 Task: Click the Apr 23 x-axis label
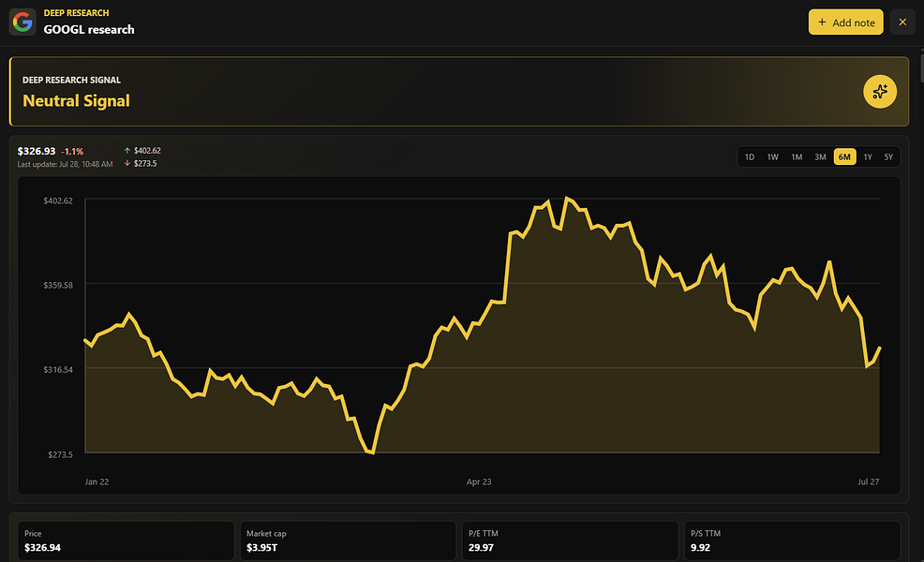pyautogui.click(x=479, y=481)
